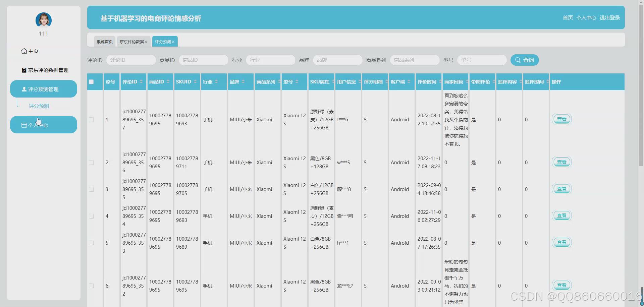The height and width of the screenshot is (307, 644).
Task: Sort the table by 评论ID column arrows
Action: tap(141, 82)
